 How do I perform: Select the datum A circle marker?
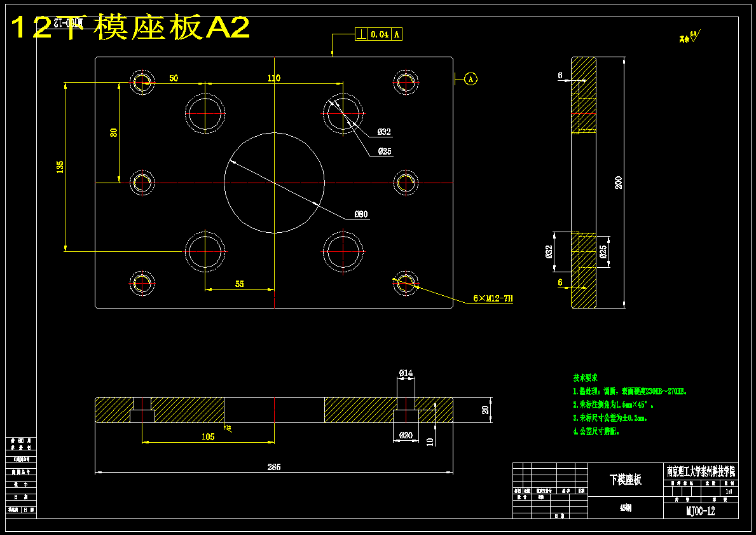click(x=471, y=79)
